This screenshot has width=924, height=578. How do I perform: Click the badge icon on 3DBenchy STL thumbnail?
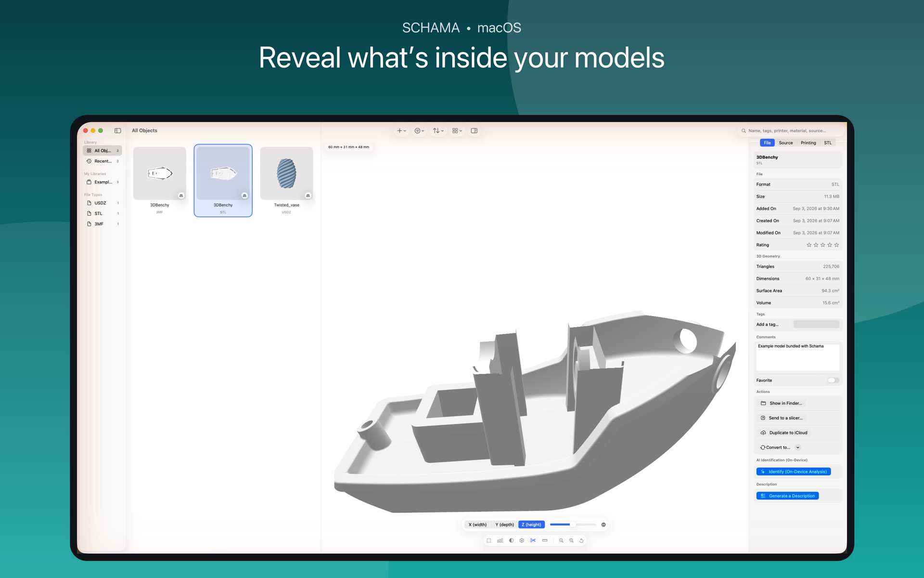tap(244, 196)
